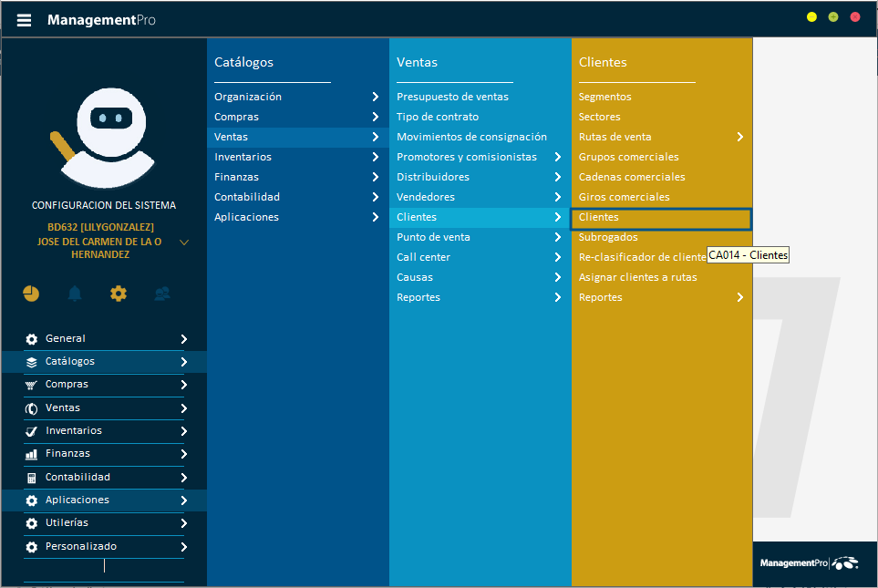The height and width of the screenshot is (588, 878).
Task: Open Finanzas in the Catálogos panel
Action: point(298,177)
